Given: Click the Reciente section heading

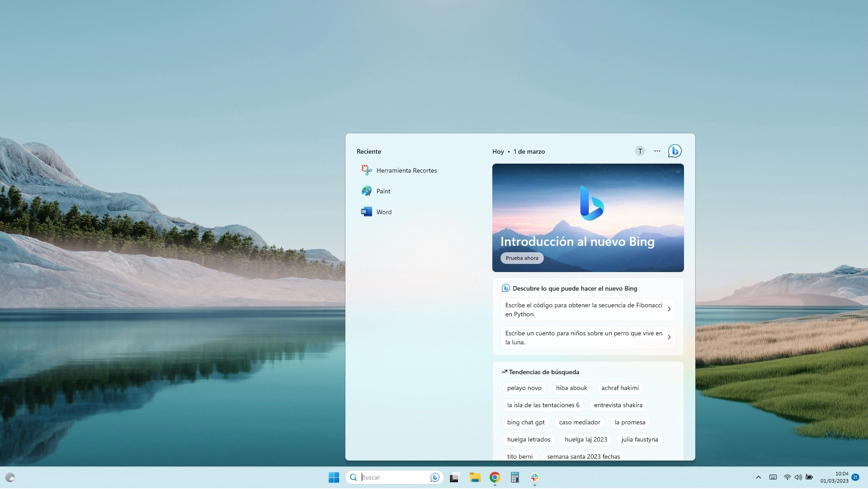Looking at the screenshot, I should 368,151.
